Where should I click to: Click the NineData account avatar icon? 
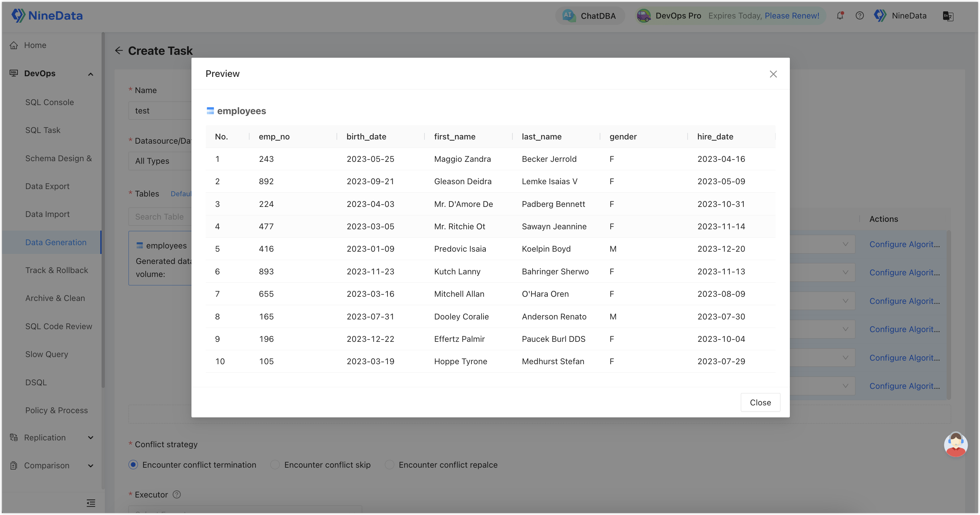click(x=880, y=16)
